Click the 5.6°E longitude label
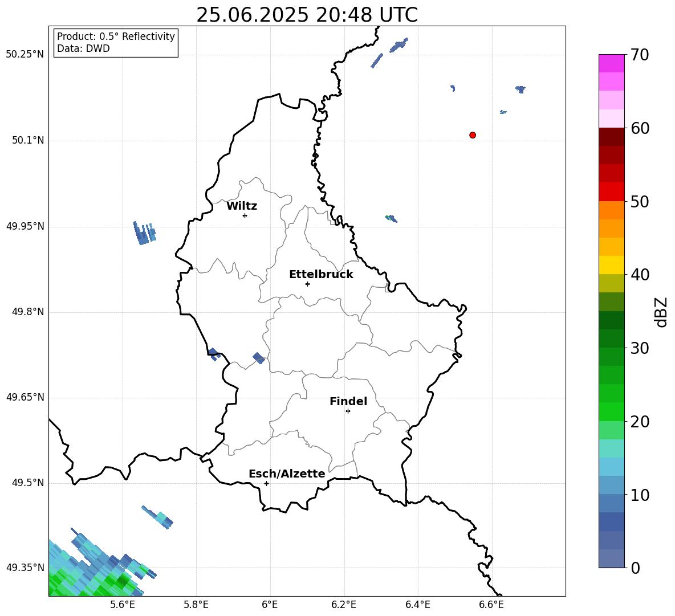This screenshot has width=675, height=616. click(x=123, y=605)
